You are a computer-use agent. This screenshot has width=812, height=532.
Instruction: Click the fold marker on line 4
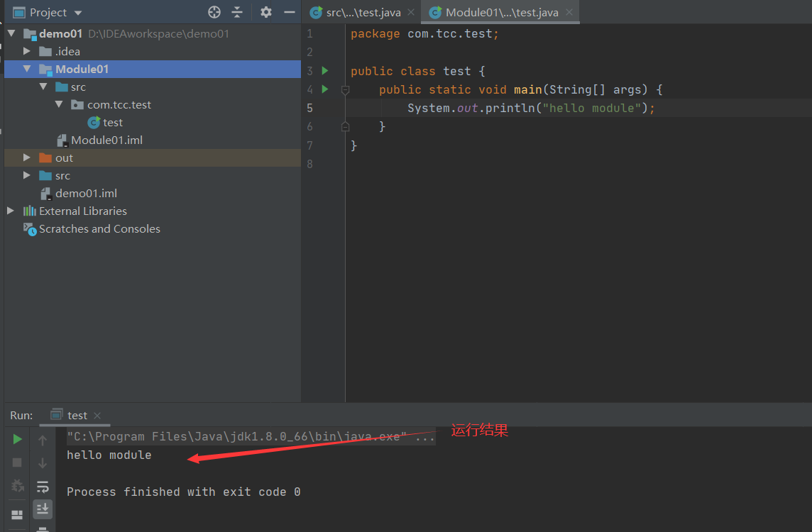(346, 90)
